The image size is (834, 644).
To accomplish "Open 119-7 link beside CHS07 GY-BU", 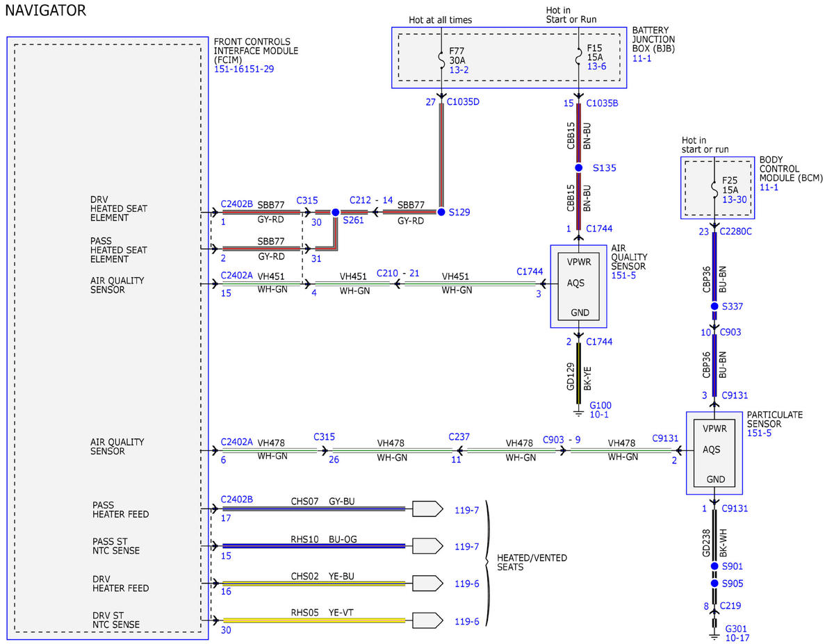I will (x=467, y=510).
